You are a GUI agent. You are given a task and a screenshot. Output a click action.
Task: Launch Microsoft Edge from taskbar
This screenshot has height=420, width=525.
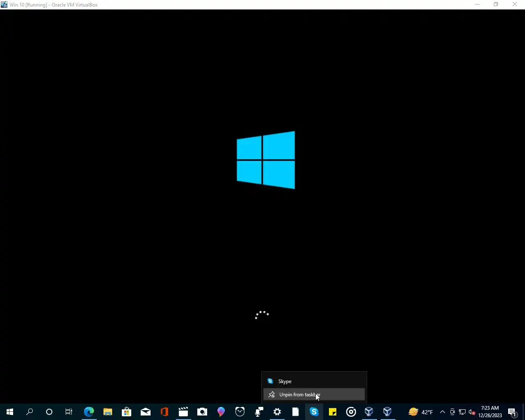point(89,412)
